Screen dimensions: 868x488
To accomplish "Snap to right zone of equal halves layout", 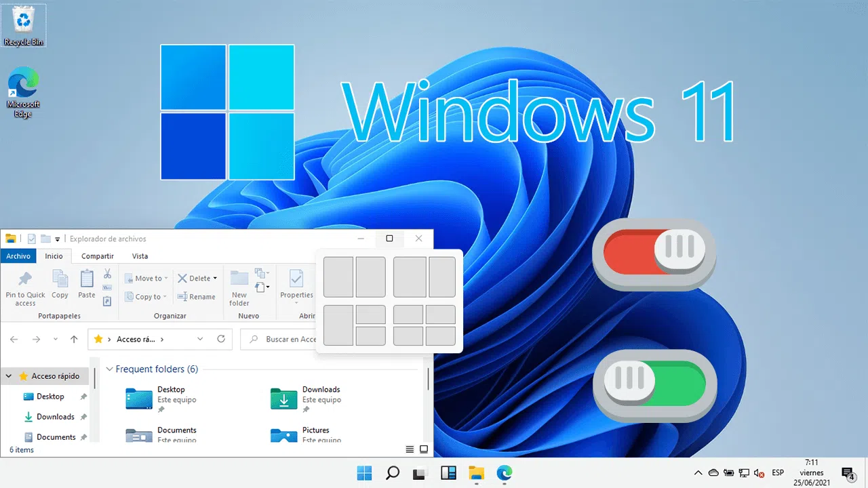I will [x=371, y=277].
